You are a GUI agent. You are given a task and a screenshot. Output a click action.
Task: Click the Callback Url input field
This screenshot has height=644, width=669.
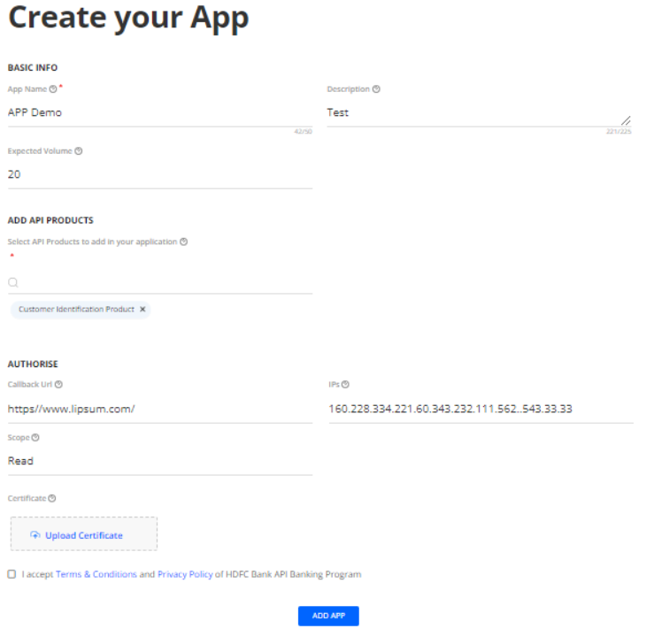(x=159, y=410)
